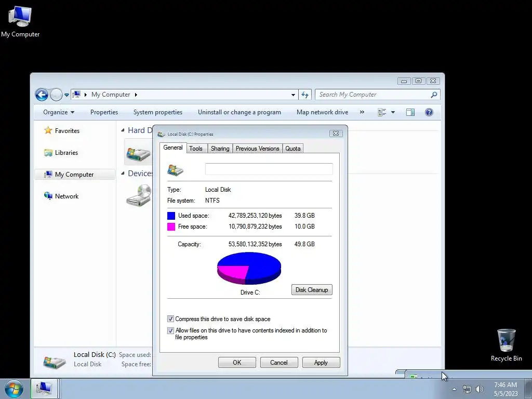This screenshot has height=399, width=532.
Task: Click the computer icon in address bar
Action: [77, 95]
